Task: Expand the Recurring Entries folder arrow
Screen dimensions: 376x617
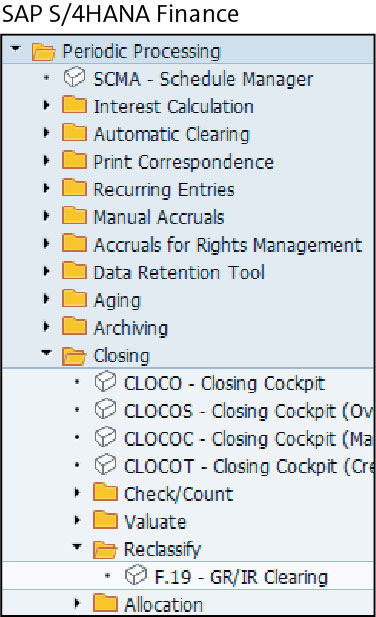Action: pos(46,188)
